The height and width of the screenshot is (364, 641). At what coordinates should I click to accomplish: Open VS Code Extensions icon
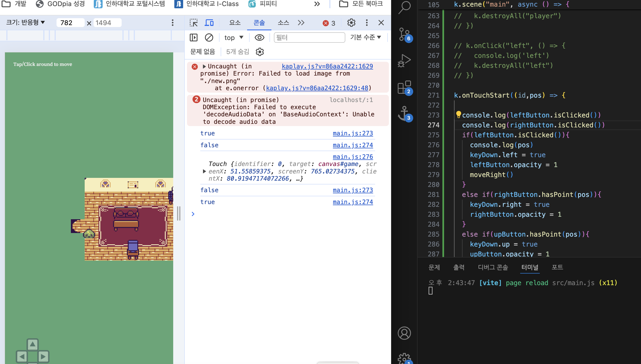(404, 87)
